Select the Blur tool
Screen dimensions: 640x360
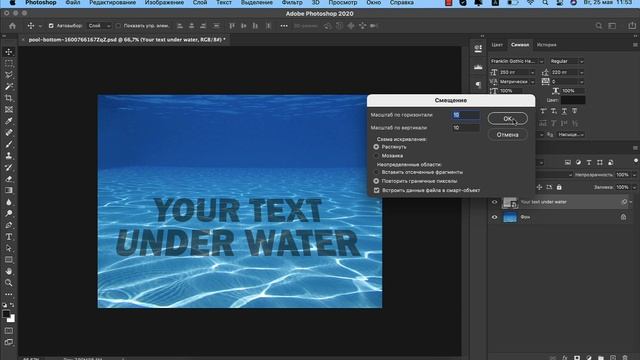coord(9,202)
